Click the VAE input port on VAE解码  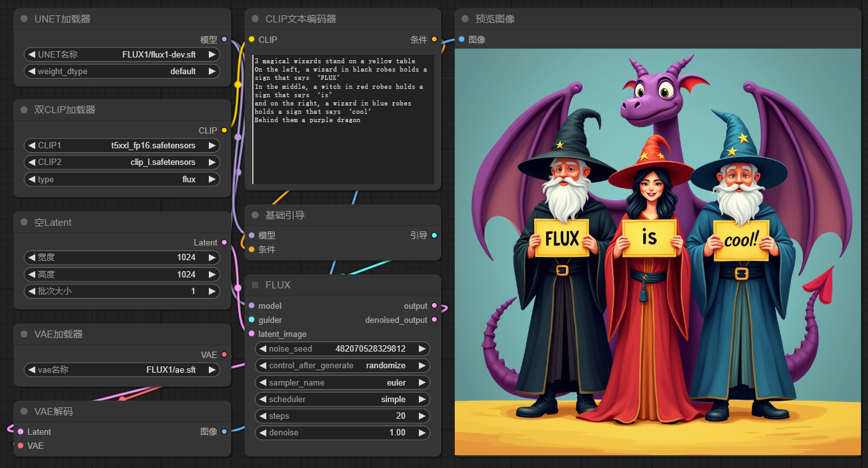20,446
